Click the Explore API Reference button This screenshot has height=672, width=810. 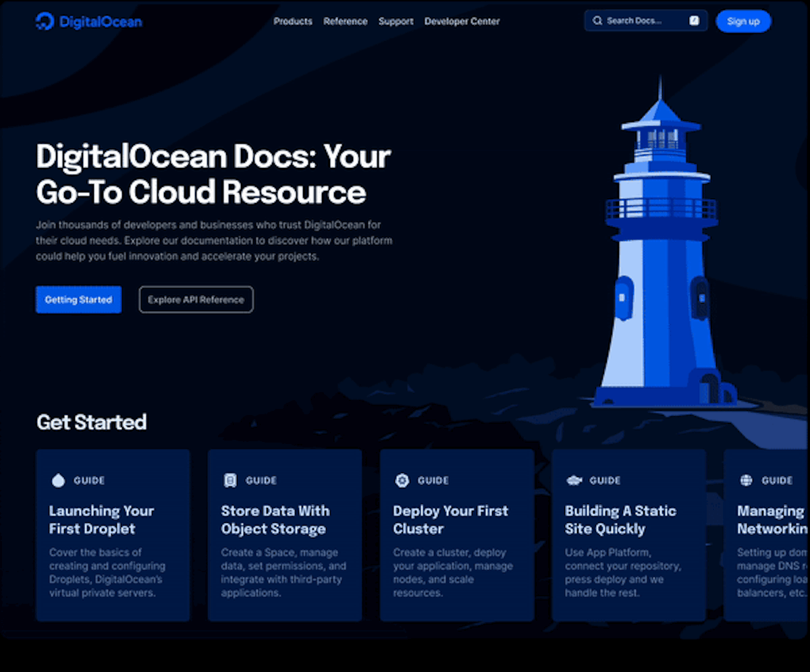tap(196, 300)
